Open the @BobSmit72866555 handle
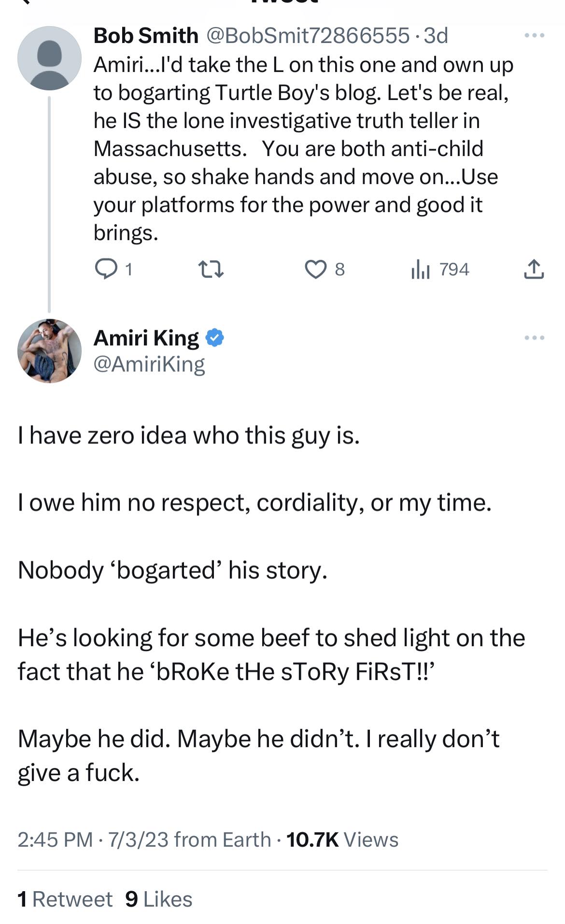Screen dimensions: 565x924 pos(308,35)
